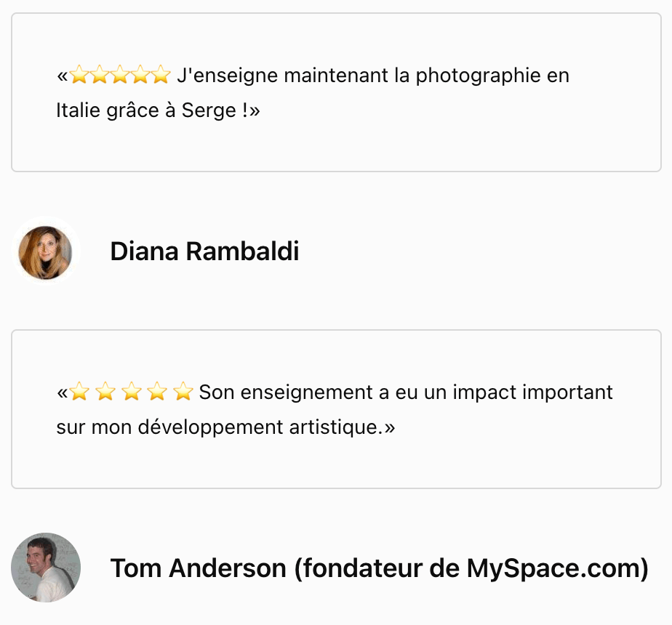The height and width of the screenshot is (625, 672).
Task: Click fourth star in Tom's testimonial
Action: click(157, 391)
